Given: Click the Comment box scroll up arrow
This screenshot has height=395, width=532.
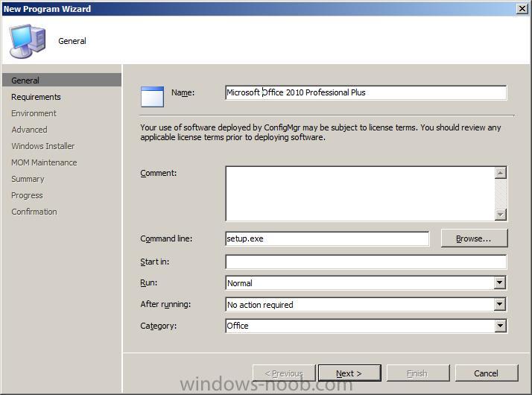Looking at the screenshot, I should 501,173.
